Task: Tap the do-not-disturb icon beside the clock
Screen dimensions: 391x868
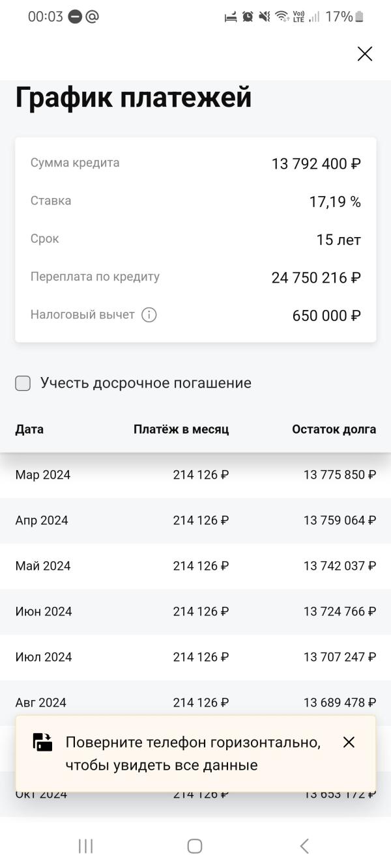Action: 75,18
